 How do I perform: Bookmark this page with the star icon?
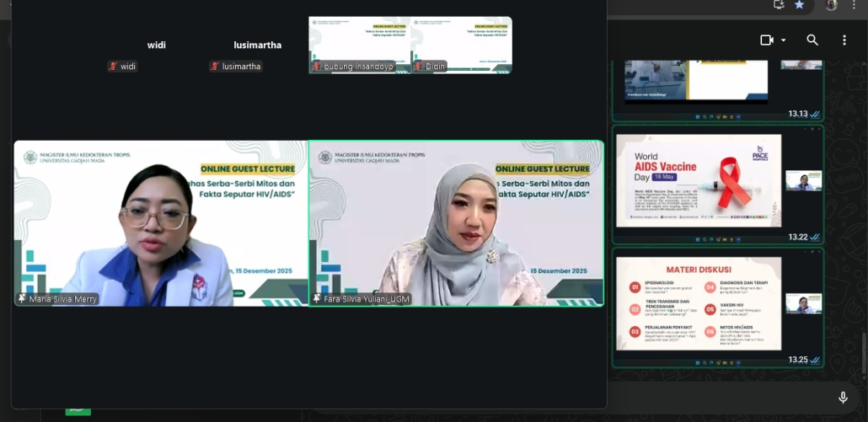800,5
